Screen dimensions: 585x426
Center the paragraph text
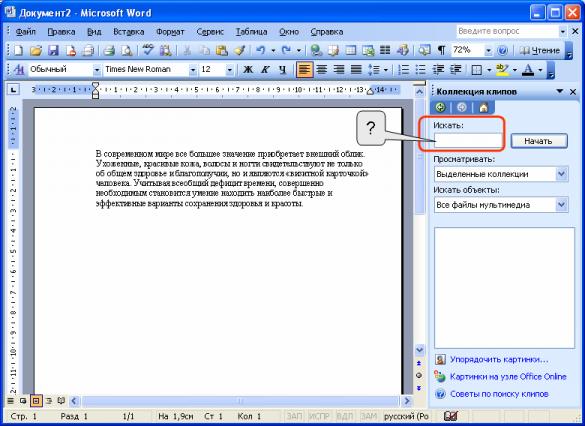[322, 70]
